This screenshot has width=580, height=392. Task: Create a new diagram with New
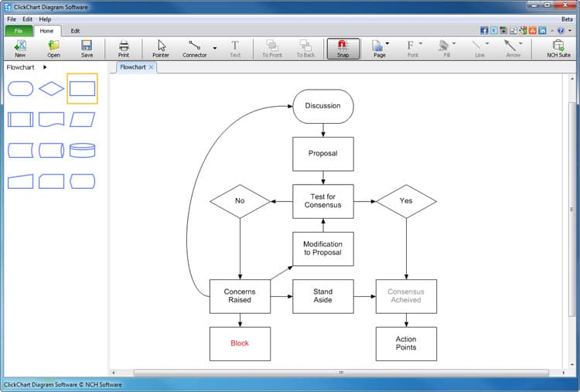coord(20,48)
